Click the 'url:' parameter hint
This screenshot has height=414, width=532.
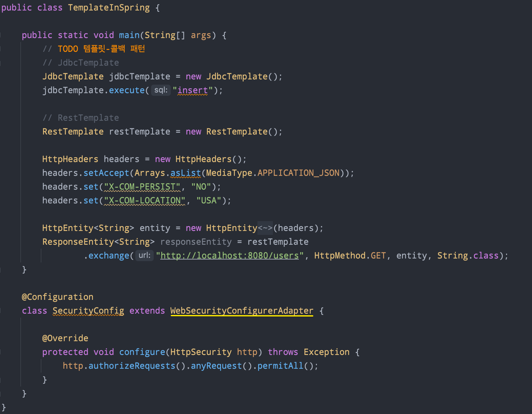[x=144, y=255]
